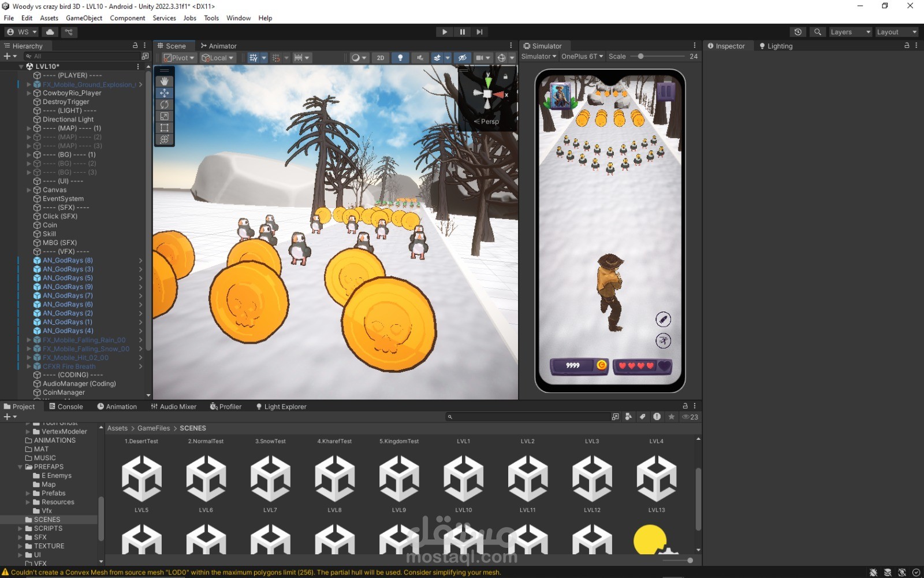924x578 pixels.
Task: Open the global Search magnifier icon
Action: coord(817,32)
